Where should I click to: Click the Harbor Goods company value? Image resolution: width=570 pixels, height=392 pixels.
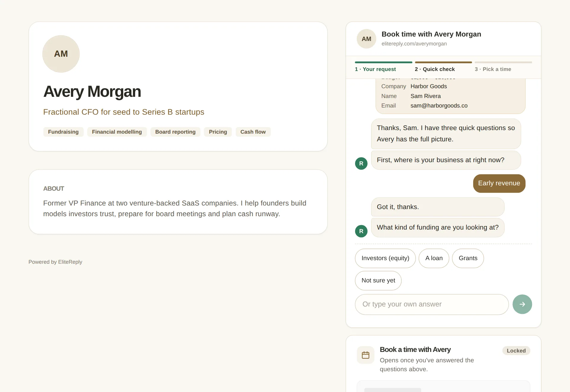pyautogui.click(x=428, y=86)
